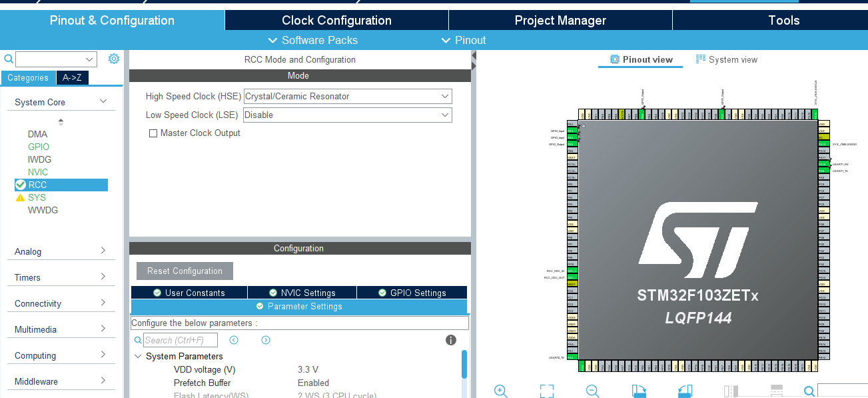This screenshot has height=398, width=868.
Task: Click the System view grid icon
Action: coord(701,59)
